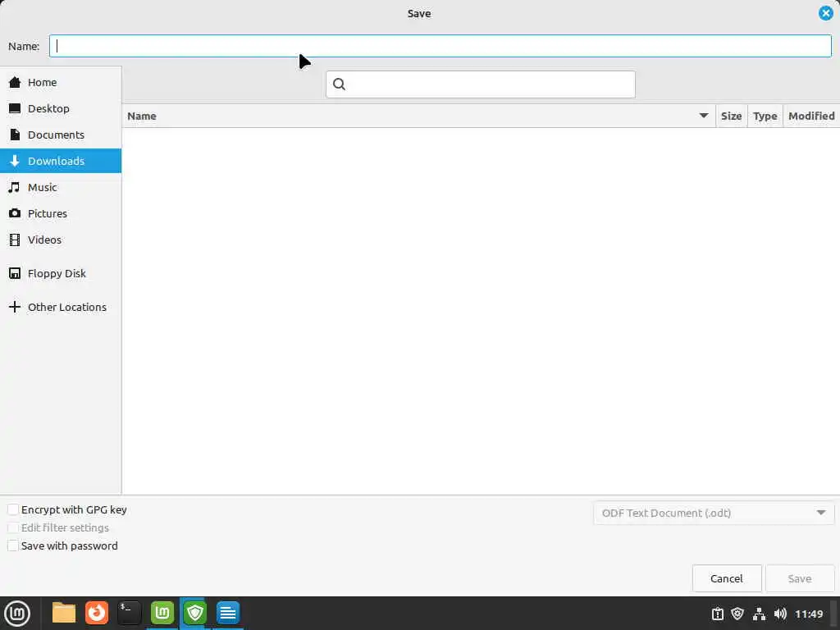
Task: Close the Save dialog with the X button
Action: (x=826, y=13)
